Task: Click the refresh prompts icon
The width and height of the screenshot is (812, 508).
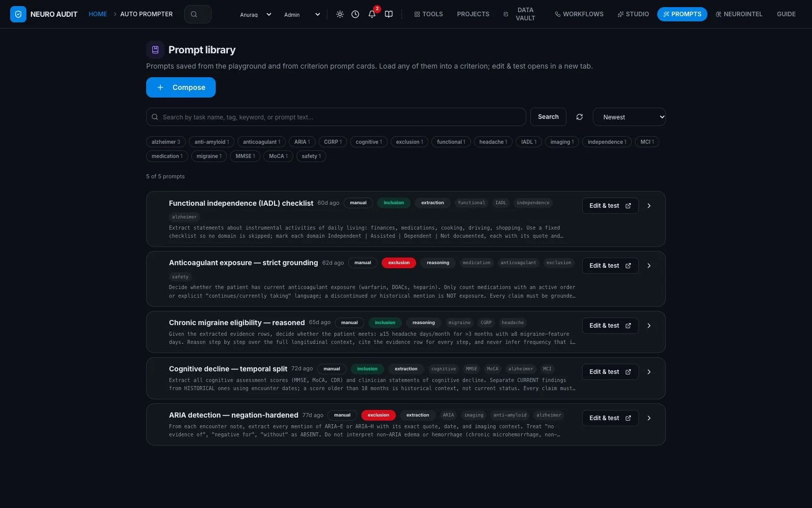Action: 580,117
